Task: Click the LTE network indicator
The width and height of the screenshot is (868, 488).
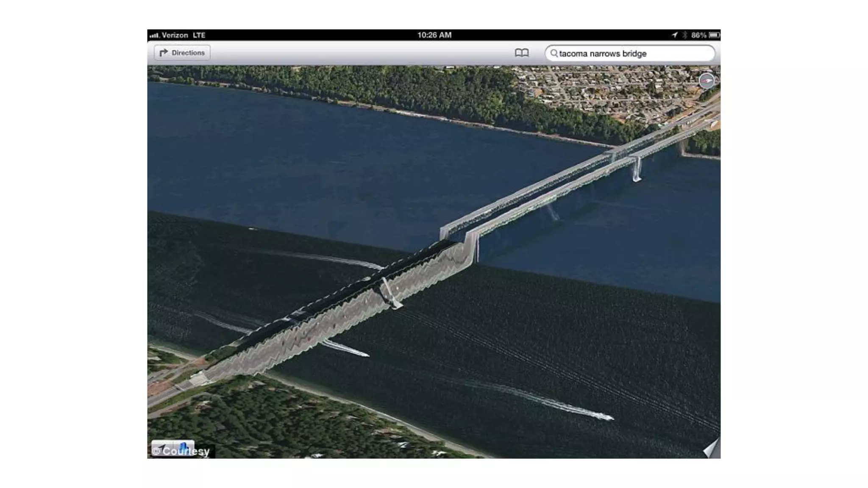Action: 199,35
